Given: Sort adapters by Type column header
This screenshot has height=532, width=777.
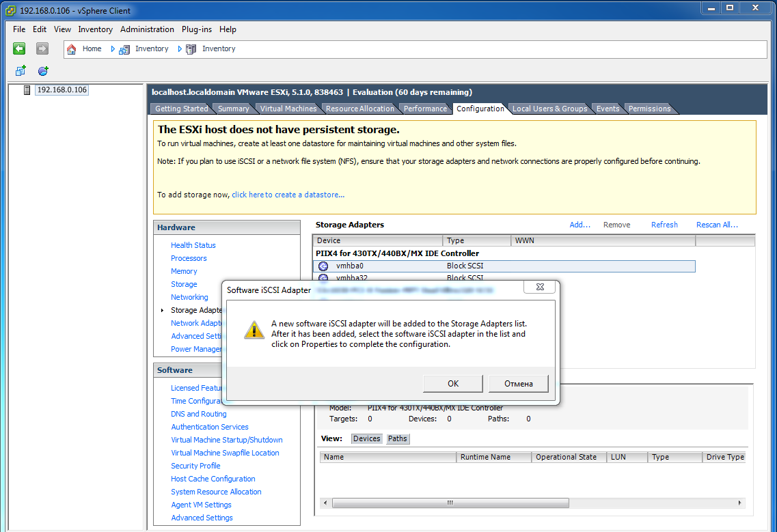Looking at the screenshot, I should (x=477, y=241).
